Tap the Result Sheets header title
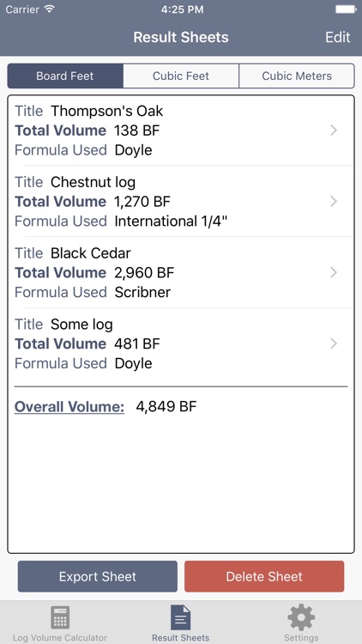 click(181, 37)
